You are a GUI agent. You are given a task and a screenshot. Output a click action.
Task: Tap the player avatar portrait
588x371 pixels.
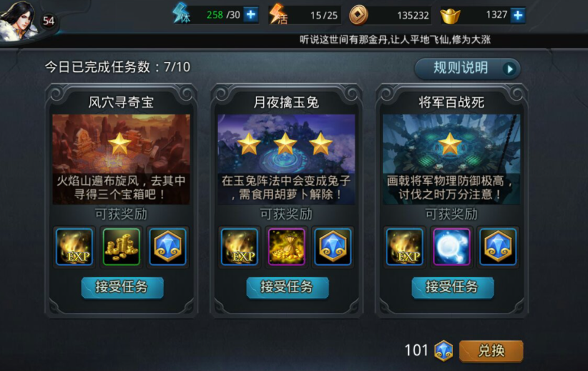19,21
